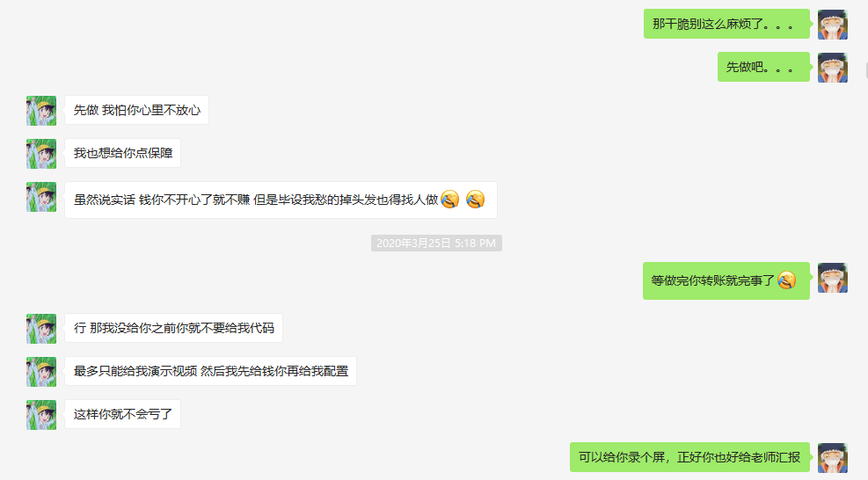Click contact avatar beside "最多只能给我演示视频" message
This screenshot has width=868, height=480.
pos(41,372)
